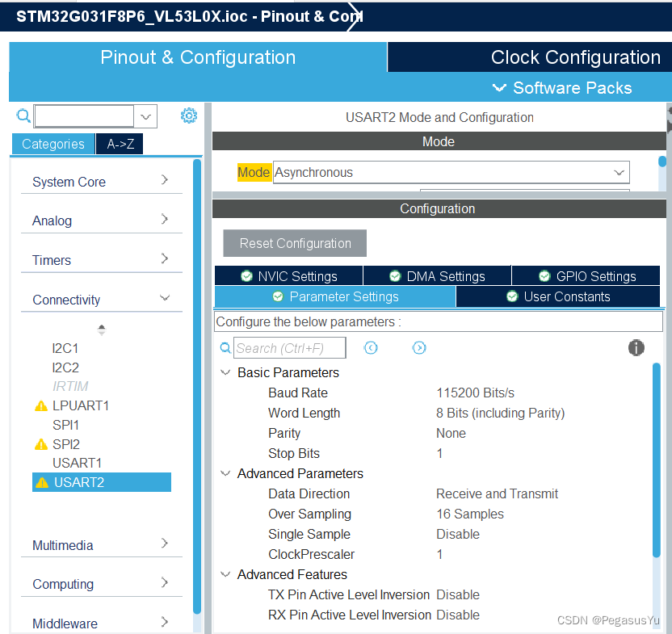Click the info icon in parameter settings
Viewport: 672px width, 634px height.
[636, 347]
